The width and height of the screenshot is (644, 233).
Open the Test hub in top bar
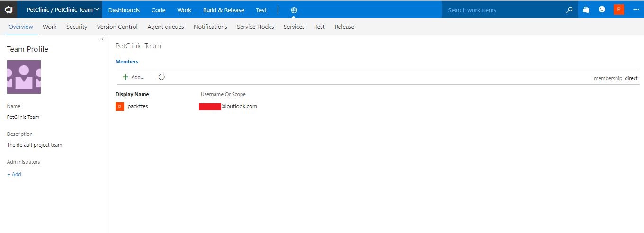tap(261, 10)
